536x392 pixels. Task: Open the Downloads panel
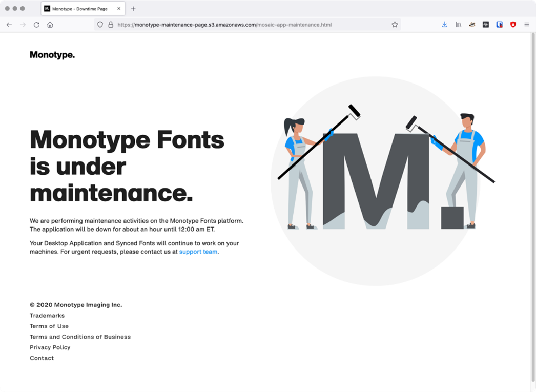(444, 25)
